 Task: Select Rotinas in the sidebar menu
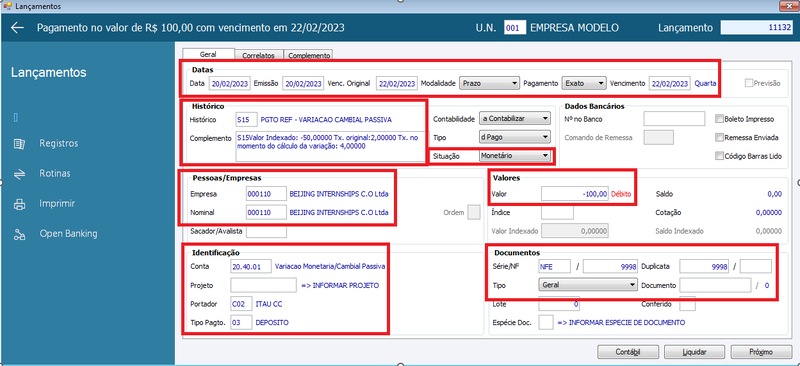[55, 174]
